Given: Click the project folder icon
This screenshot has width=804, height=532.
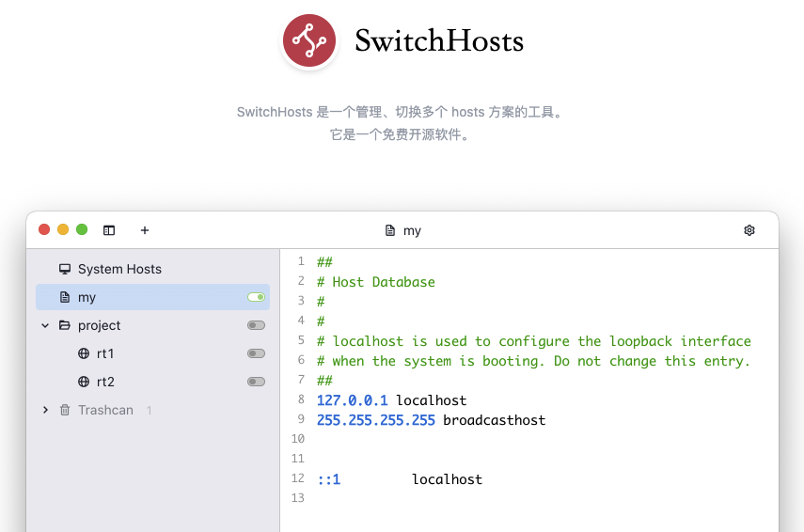Looking at the screenshot, I should [65, 325].
